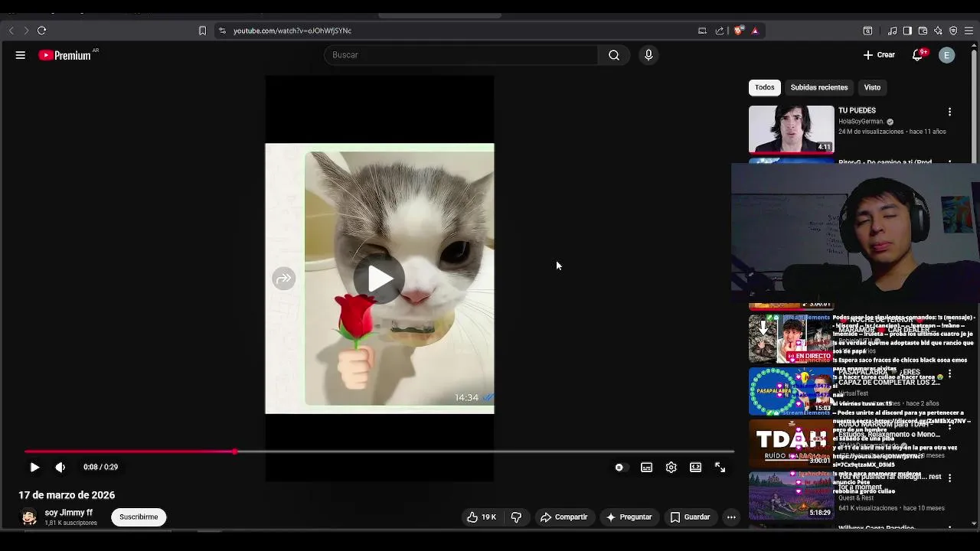This screenshot has height=551, width=980.
Task: Click the '1,81 K suscriptores' text
Action: pyautogui.click(x=70, y=523)
